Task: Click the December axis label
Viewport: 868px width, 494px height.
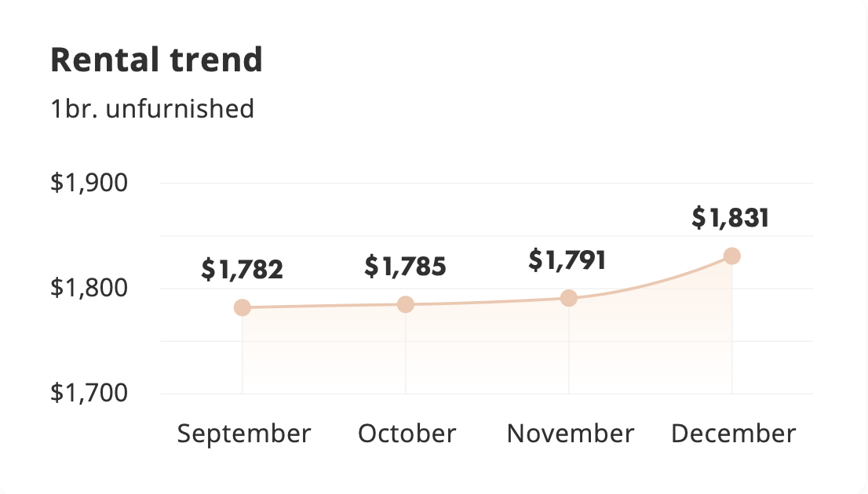Action: pos(734,434)
